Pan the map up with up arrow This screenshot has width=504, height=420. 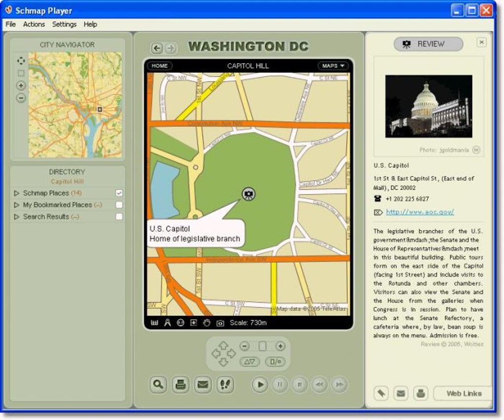click(223, 345)
